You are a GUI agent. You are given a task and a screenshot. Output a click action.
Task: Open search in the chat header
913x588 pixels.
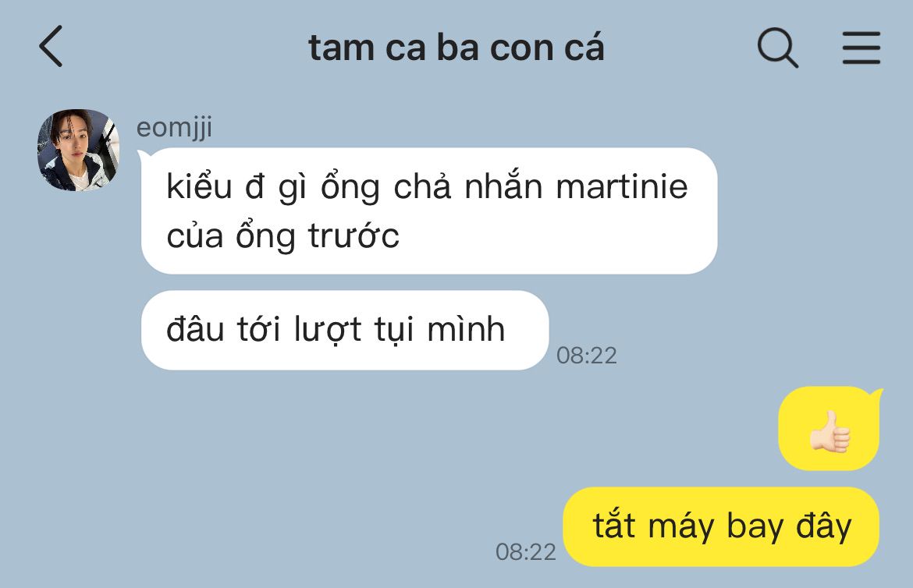[778, 48]
